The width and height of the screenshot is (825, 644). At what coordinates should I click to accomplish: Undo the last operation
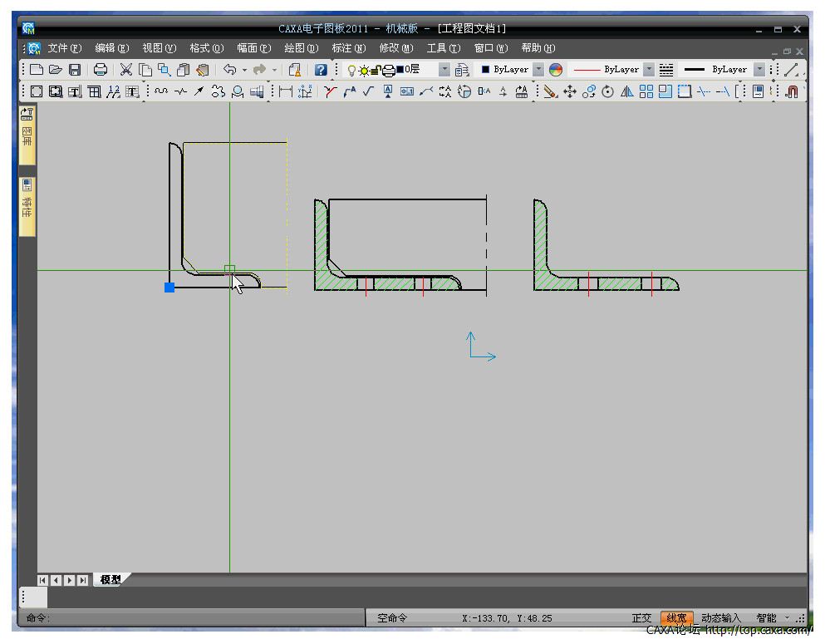pyautogui.click(x=229, y=70)
